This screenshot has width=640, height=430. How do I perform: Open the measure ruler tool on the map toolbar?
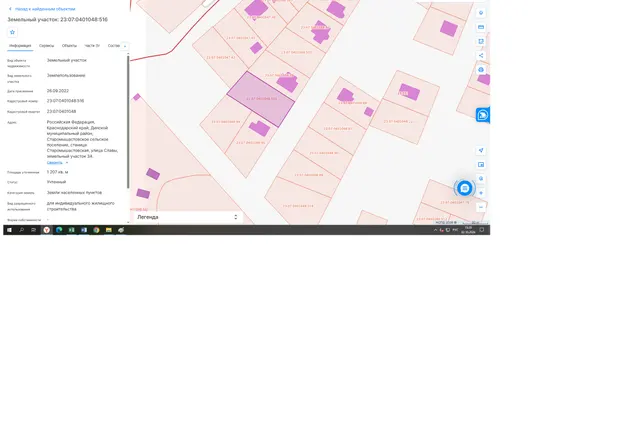tap(481, 27)
